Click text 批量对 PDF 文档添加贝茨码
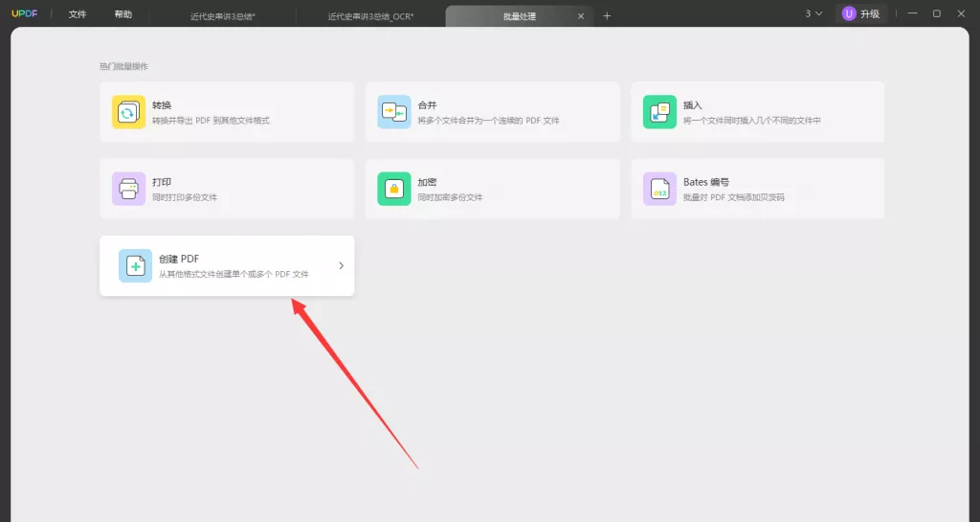This screenshot has width=980, height=522. click(734, 197)
